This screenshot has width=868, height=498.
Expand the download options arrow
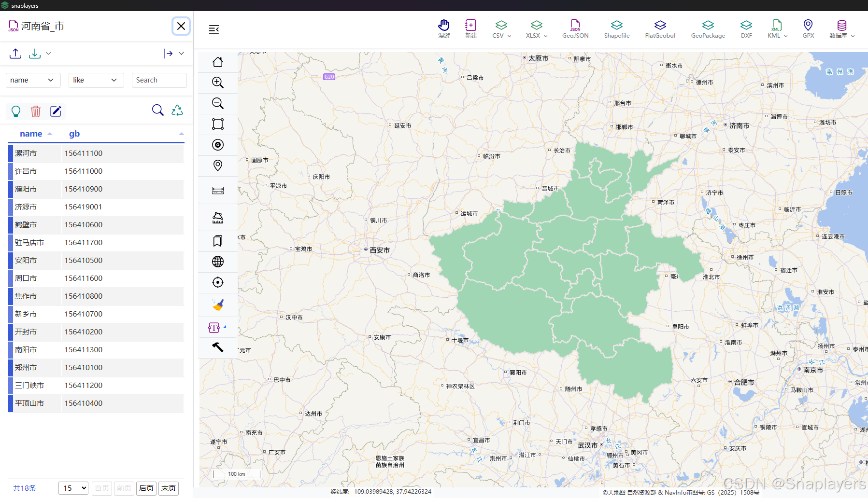[48, 54]
